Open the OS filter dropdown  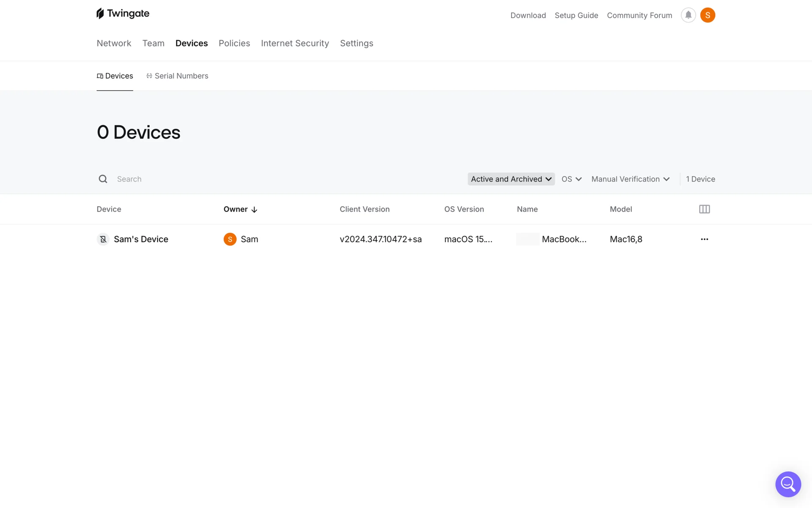[571, 179]
